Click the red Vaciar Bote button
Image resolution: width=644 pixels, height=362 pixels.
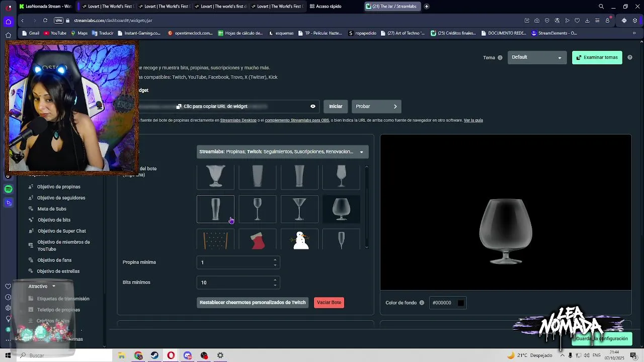(x=329, y=302)
